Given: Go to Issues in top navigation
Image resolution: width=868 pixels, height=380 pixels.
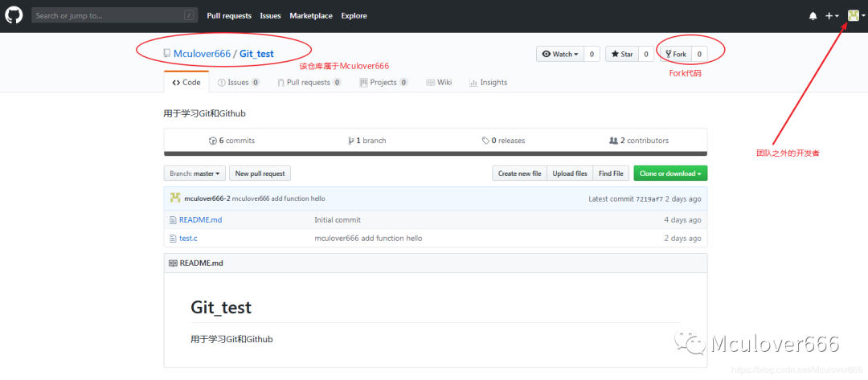Looking at the screenshot, I should pyautogui.click(x=271, y=16).
